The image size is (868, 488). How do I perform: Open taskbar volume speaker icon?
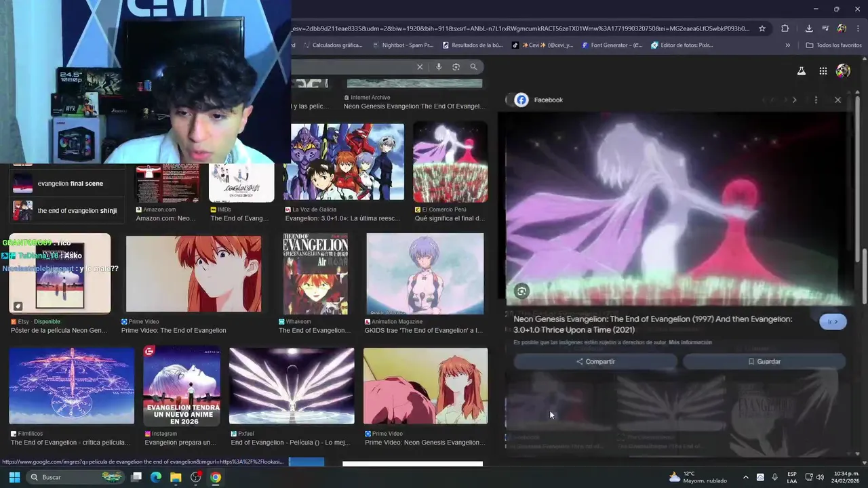[820, 477]
